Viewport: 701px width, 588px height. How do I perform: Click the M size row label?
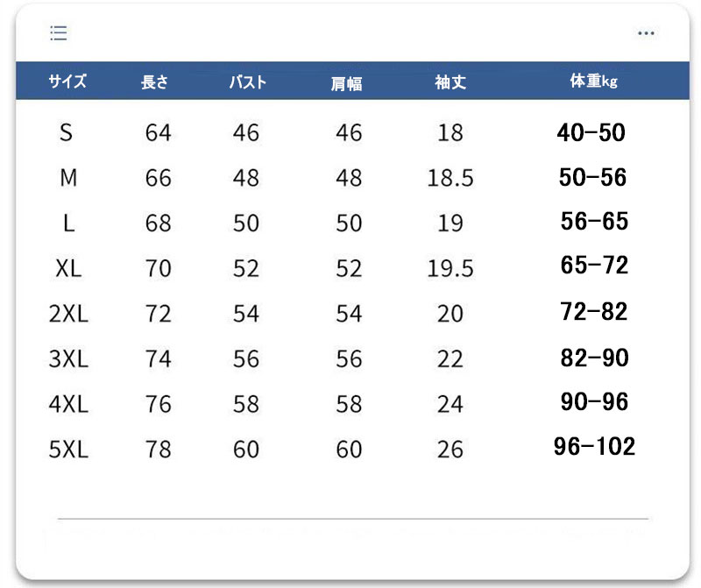coord(68,179)
